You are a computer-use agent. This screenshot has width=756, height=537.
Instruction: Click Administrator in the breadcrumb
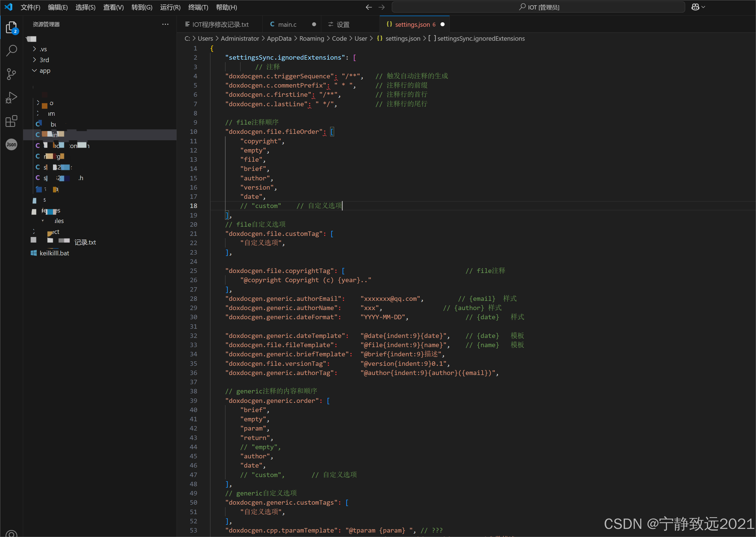point(240,38)
